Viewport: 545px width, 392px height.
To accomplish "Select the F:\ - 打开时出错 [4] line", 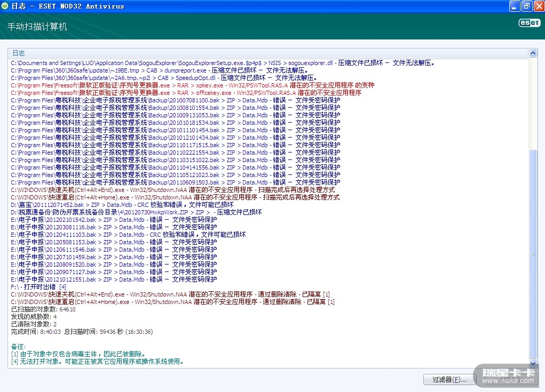I will [x=38, y=287].
